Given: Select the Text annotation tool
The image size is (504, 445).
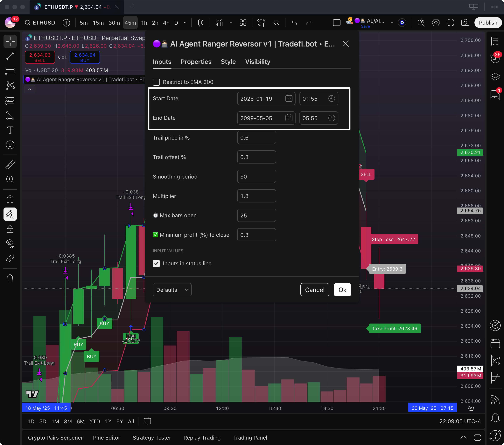Looking at the screenshot, I should pyautogui.click(x=10, y=130).
